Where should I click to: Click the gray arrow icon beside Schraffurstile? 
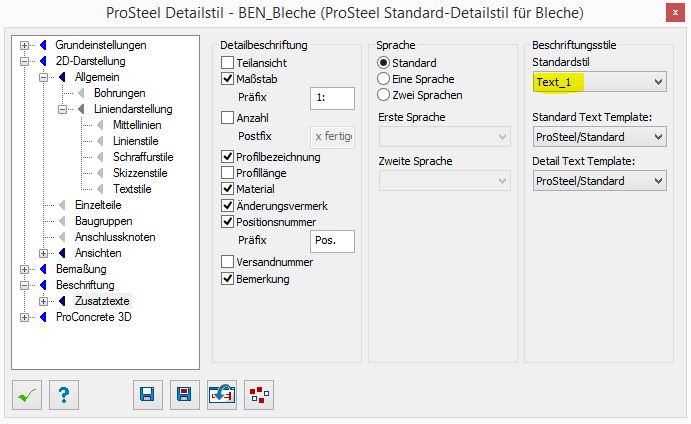[x=100, y=157]
